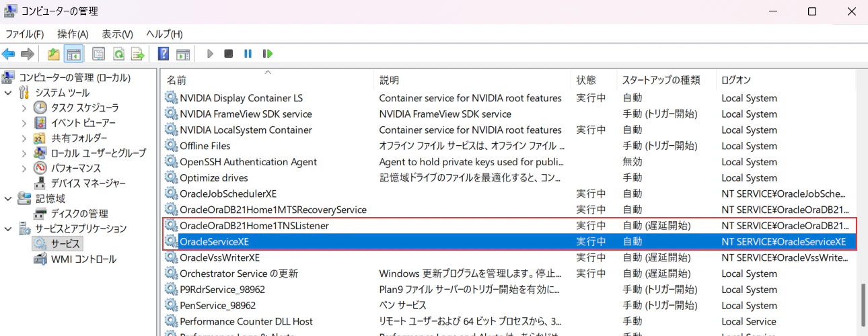Open the 表示(V) menu
868x336 pixels.
(117, 34)
